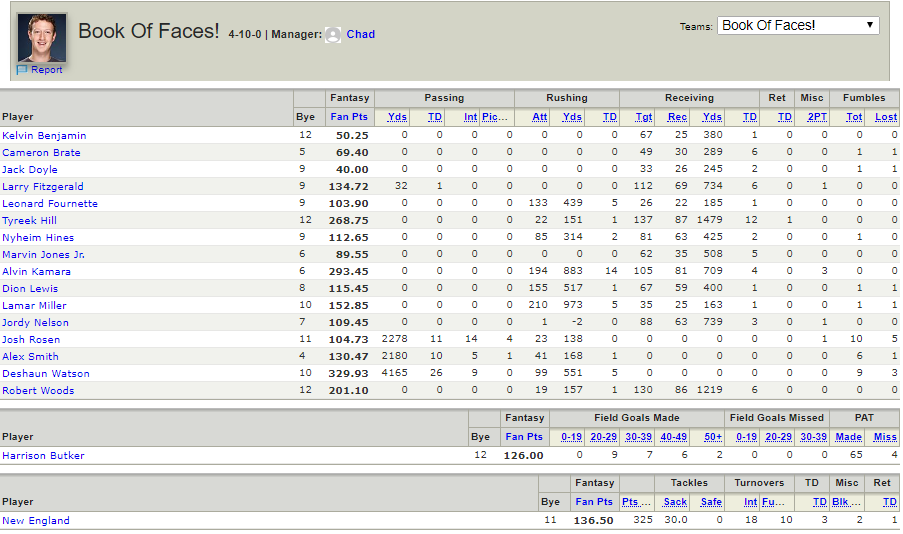The height and width of the screenshot is (534, 903).
Task: Select Alvin Kamara's 293.45 fantasy points
Action: [348, 272]
